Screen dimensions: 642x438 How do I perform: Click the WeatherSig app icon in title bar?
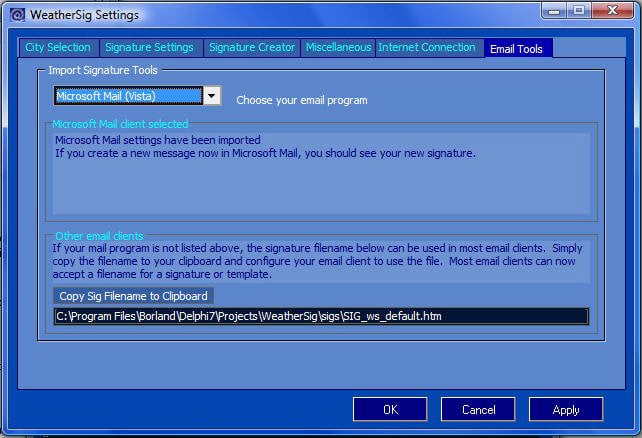[x=14, y=15]
